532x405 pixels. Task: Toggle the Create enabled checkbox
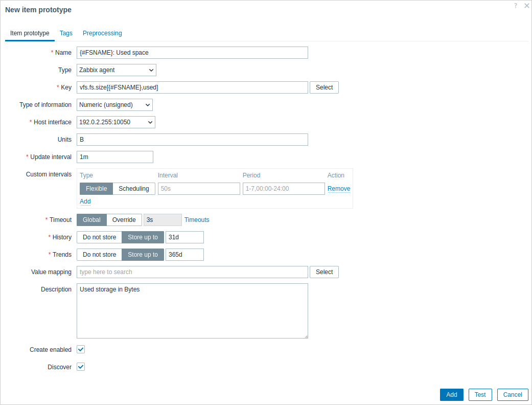click(81, 349)
